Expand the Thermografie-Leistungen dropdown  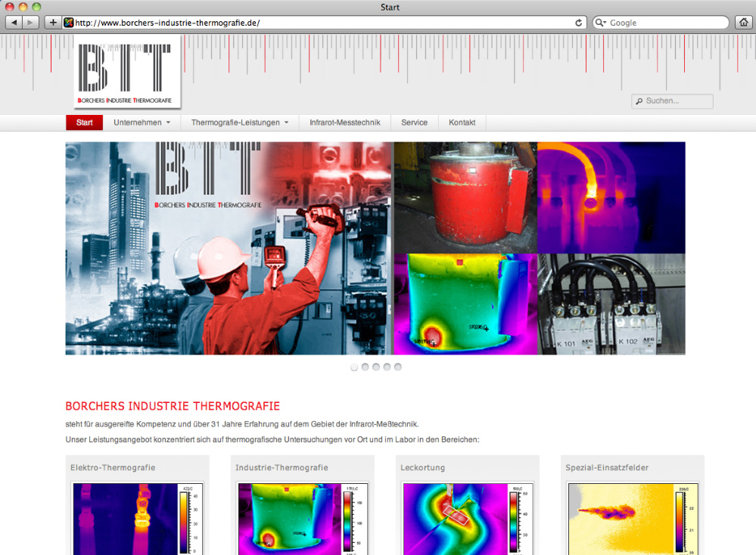pyautogui.click(x=238, y=122)
